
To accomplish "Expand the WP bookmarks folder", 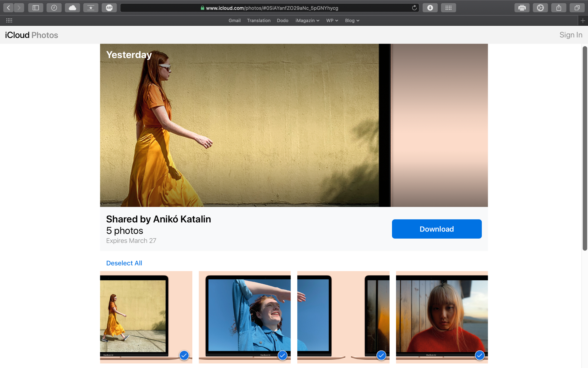I will pyautogui.click(x=332, y=21).
